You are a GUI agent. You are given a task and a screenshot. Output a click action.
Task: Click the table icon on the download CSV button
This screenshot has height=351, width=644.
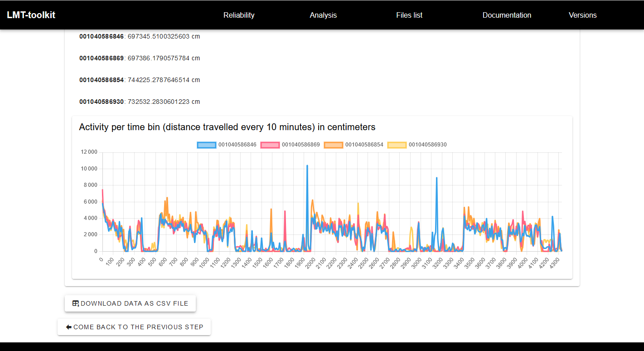pos(76,303)
